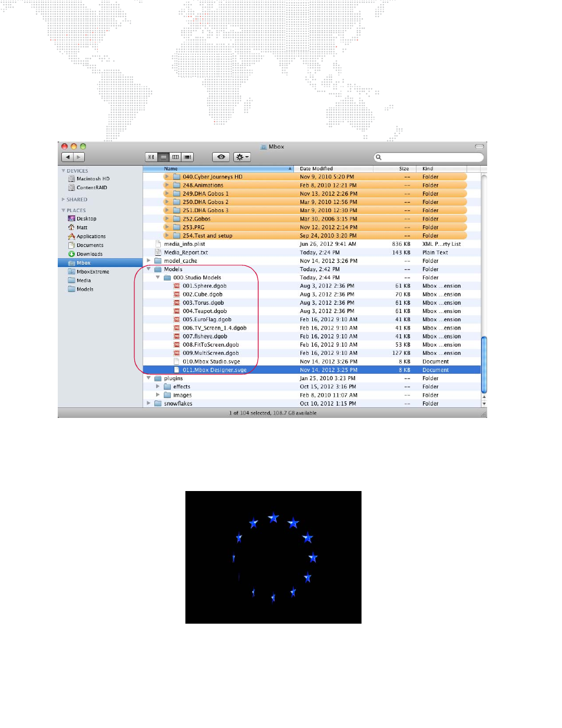Collapse the DEVICES sidebar section

(x=64, y=171)
